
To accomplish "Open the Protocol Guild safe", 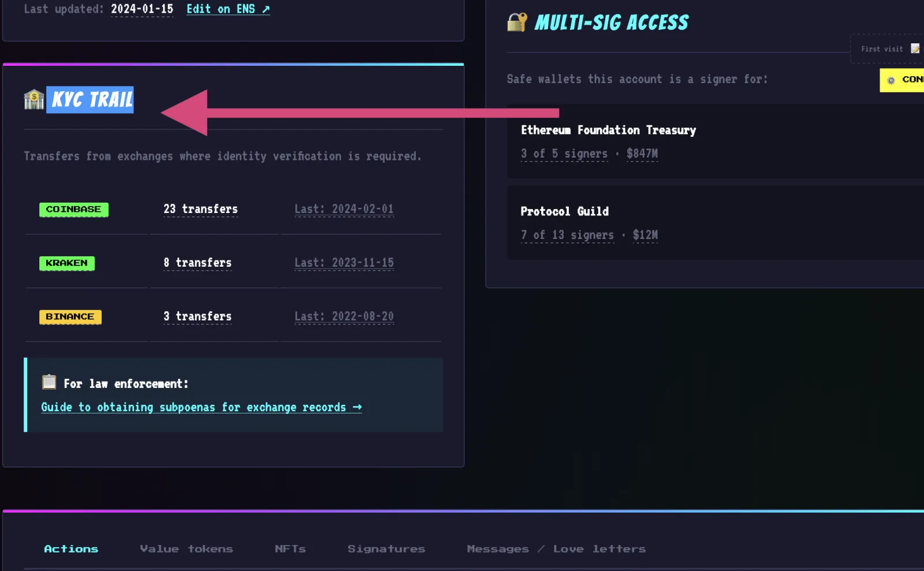I will pyautogui.click(x=564, y=212).
